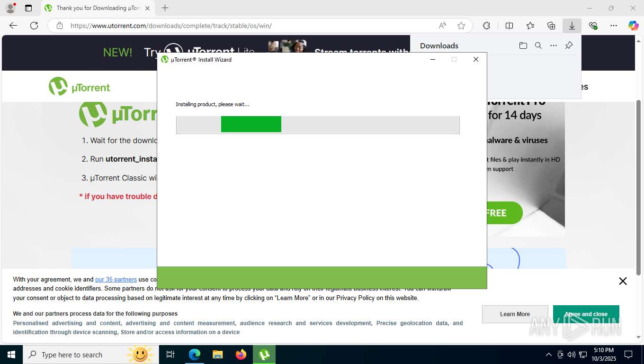
Task: Click the FREE green button on the Pro ad
Action: [504, 213]
